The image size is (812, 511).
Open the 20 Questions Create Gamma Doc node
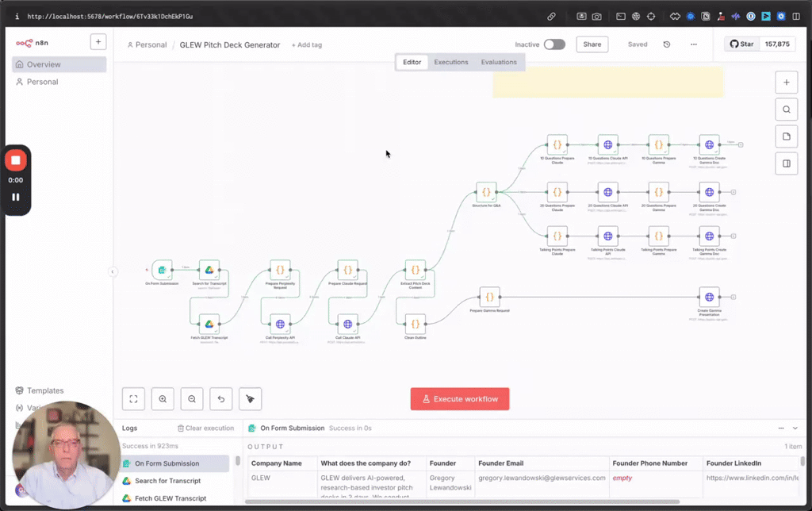(x=710, y=192)
